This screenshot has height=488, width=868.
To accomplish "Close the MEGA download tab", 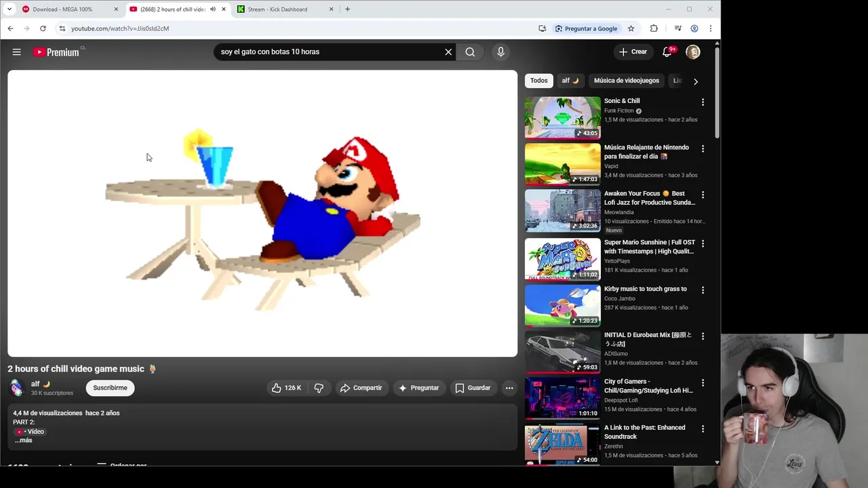I will pyautogui.click(x=116, y=9).
